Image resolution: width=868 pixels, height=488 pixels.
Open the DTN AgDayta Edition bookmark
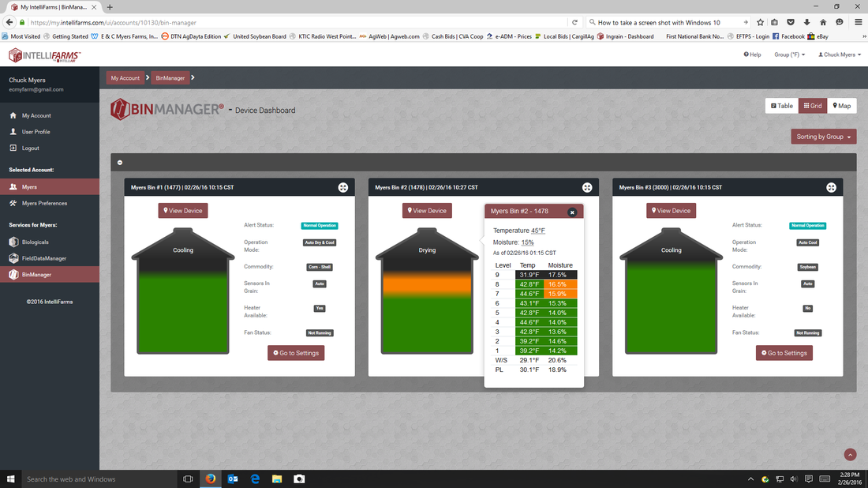191,36
